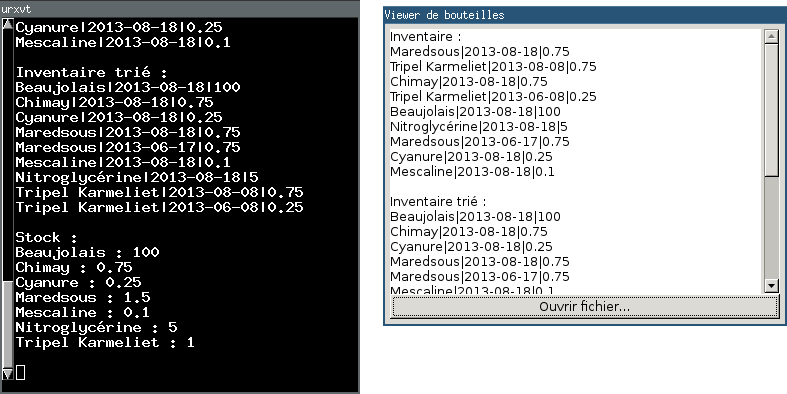Click the Beaujolais line under the viewer's Inventaire trié
Image resolution: width=787 pixels, height=394 pixels.
(475, 217)
